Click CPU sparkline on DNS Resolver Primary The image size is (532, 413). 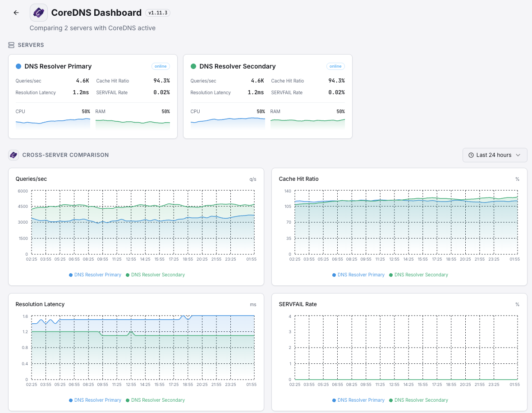point(53,122)
